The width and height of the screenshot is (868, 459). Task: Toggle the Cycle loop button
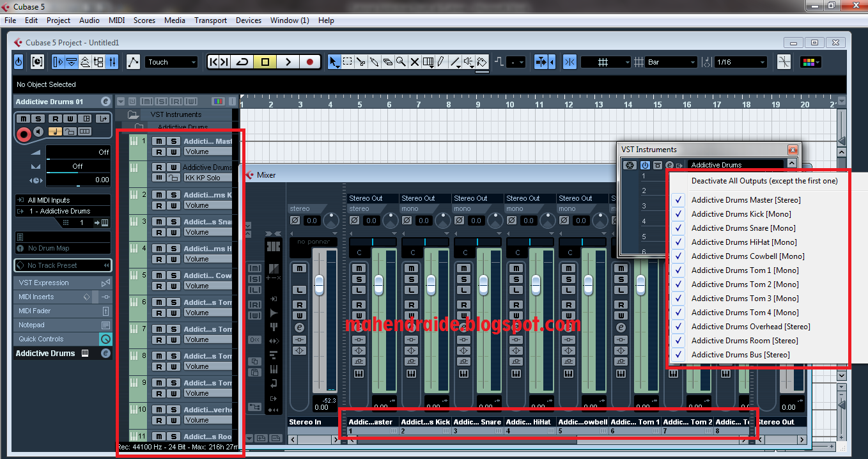[242, 62]
